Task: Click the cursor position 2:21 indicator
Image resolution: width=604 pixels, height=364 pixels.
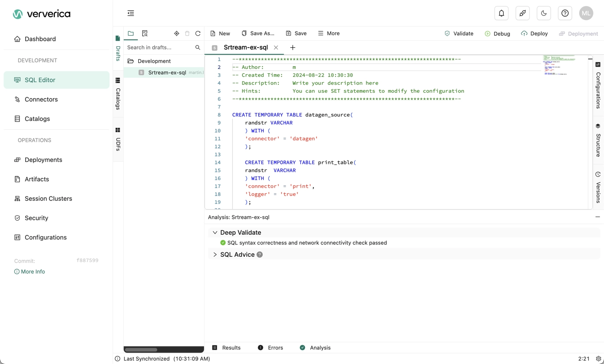Action: (584, 359)
